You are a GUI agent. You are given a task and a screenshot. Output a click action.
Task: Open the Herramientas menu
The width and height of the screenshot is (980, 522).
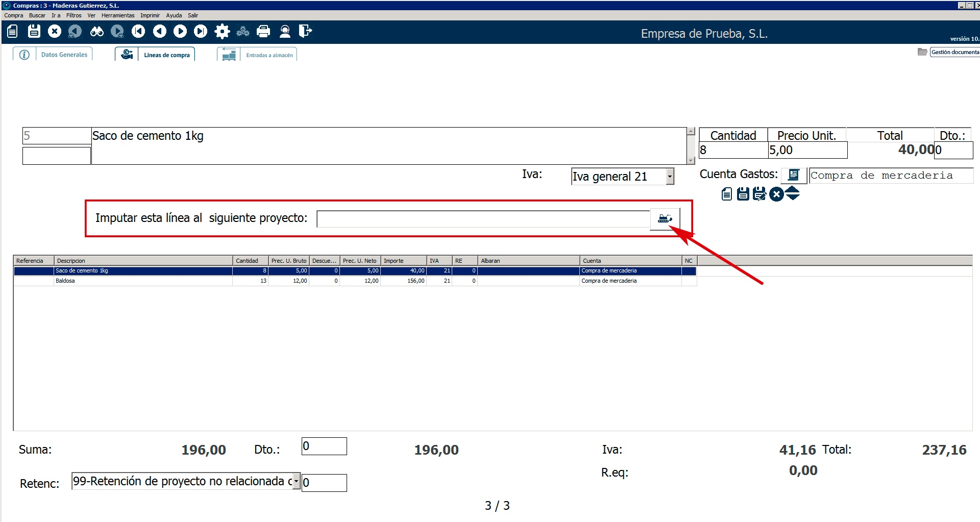117,15
